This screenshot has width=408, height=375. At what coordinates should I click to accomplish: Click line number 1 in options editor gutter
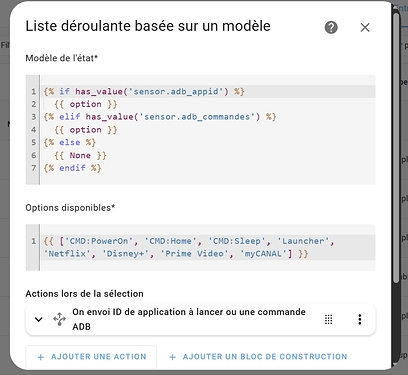click(x=34, y=241)
